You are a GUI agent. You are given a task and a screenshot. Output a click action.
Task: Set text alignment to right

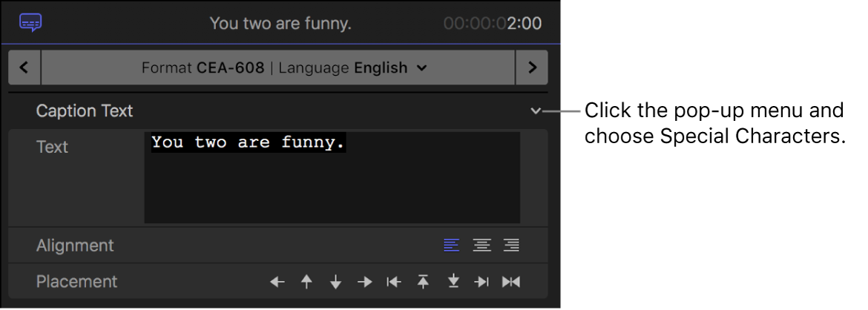(511, 245)
